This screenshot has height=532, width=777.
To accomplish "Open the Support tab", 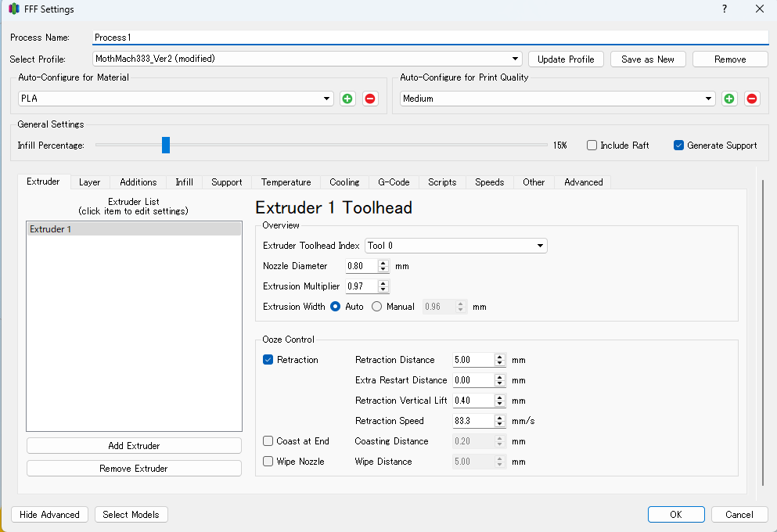I will point(226,182).
